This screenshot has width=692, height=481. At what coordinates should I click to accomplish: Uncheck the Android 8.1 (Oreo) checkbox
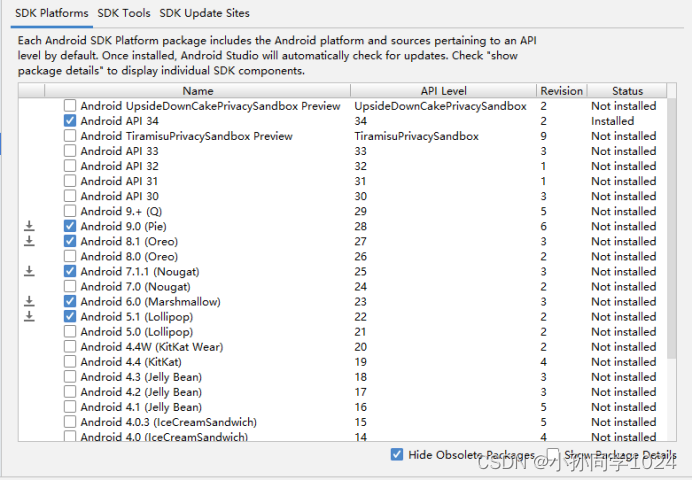tap(70, 241)
